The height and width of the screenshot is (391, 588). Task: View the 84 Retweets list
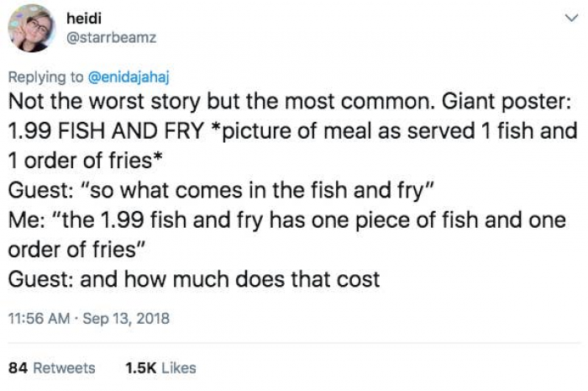pos(51,367)
